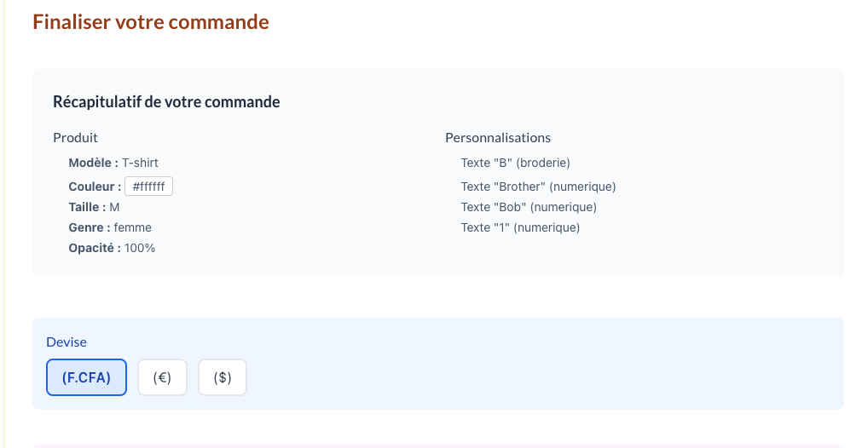Click the "Produit" section label
Image resolution: width=868 pixels, height=448 pixels.
pos(75,137)
